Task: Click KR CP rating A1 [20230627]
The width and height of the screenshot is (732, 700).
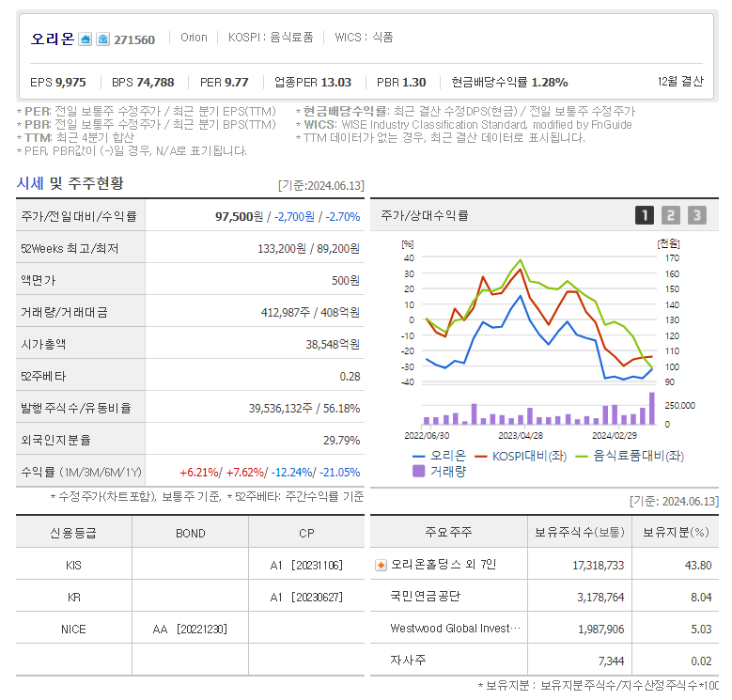Action: pyautogui.click(x=306, y=598)
